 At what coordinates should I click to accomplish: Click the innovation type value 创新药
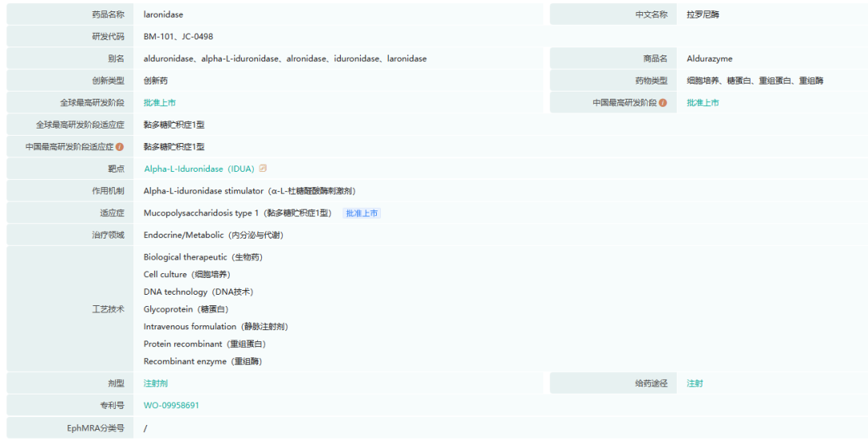click(155, 80)
